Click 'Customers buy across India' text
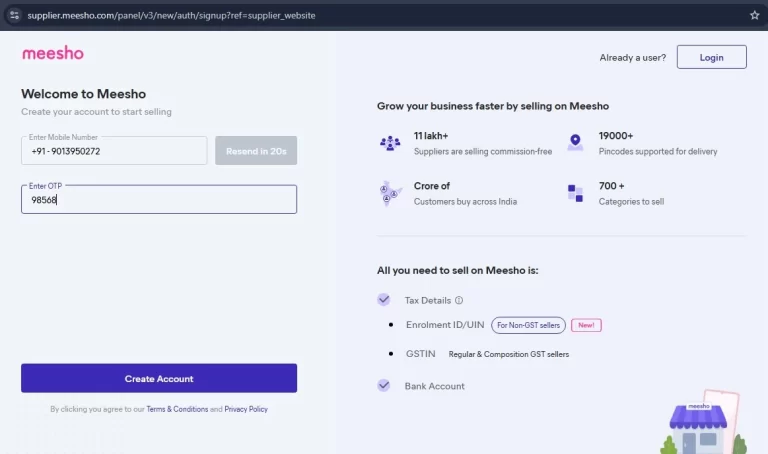The width and height of the screenshot is (768, 454). click(x=465, y=201)
